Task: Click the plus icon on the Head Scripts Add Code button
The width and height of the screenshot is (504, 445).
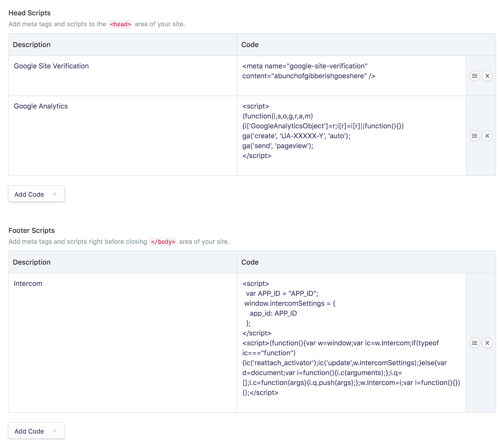Action: coord(55,194)
